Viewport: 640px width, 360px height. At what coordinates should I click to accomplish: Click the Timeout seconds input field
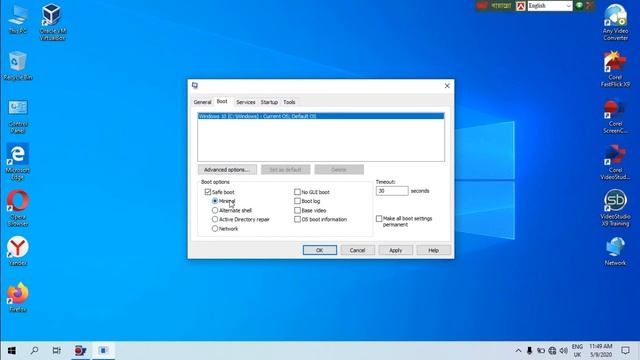[392, 191]
